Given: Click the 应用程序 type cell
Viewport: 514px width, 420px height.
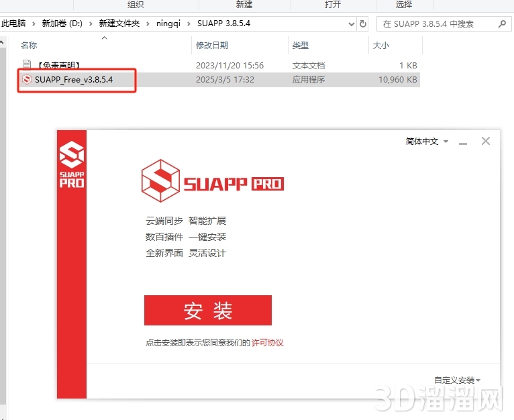Looking at the screenshot, I should click(309, 80).
